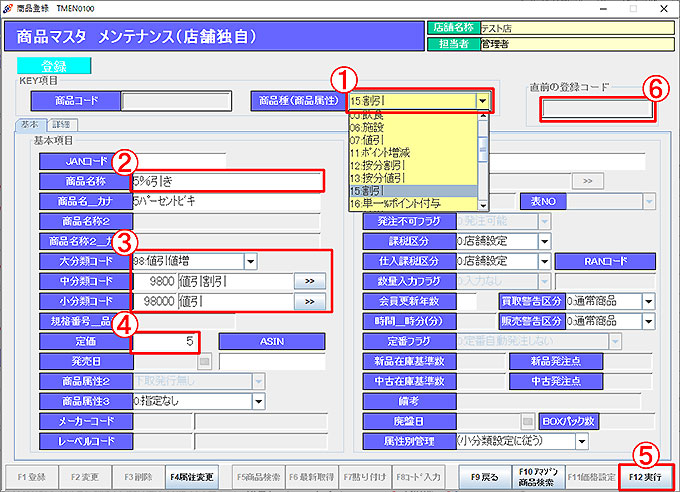Screen dimensions: 680x492
Task: Click the F1 登録 button
Action: click(31, 477)
